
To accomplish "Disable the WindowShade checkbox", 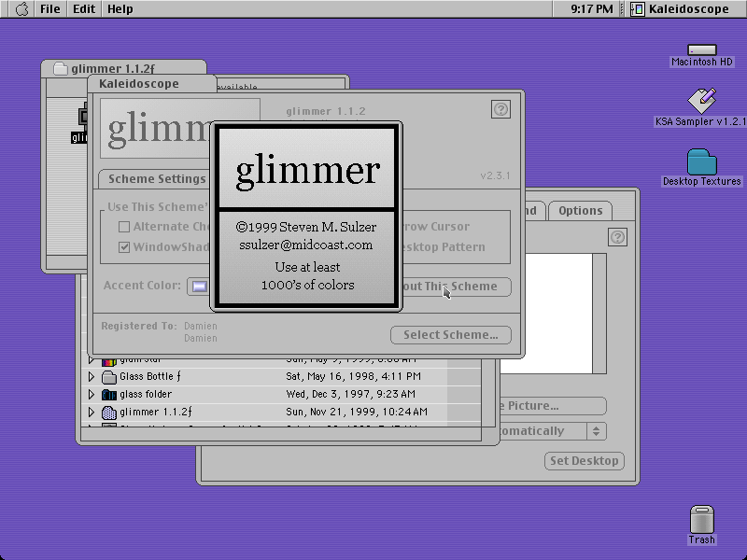I will coord(124,247).
